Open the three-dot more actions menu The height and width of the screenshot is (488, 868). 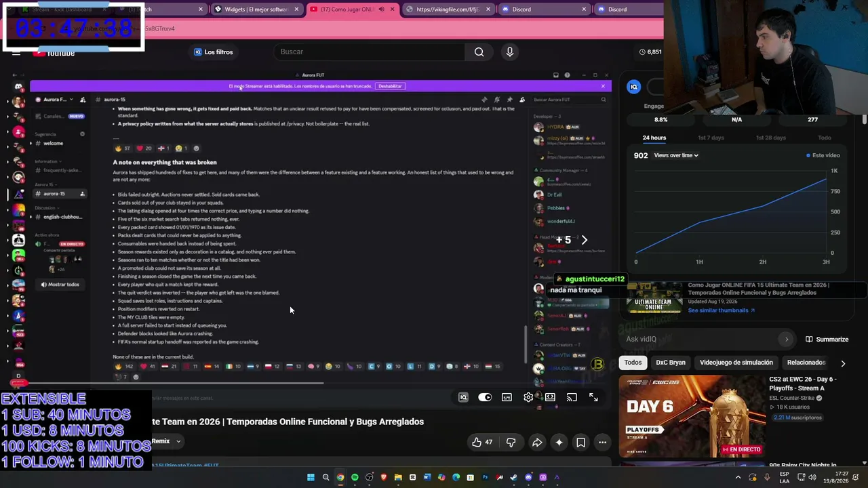point(602,443)
